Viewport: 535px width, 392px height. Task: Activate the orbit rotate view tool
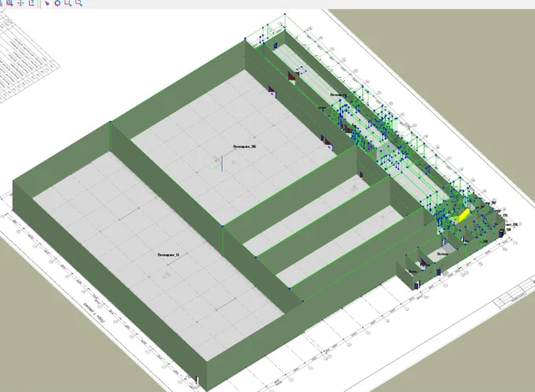tap(58, 3)
